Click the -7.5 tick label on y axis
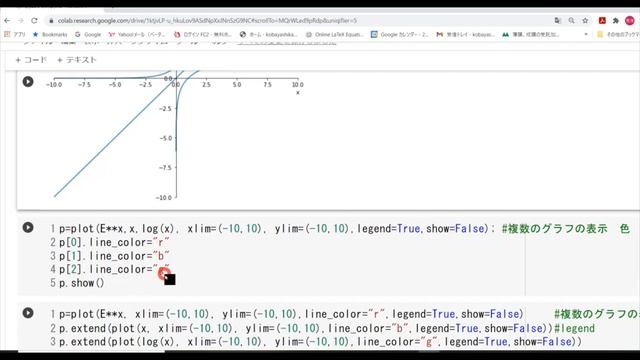The image size is (640, 360). click(165, 168)
